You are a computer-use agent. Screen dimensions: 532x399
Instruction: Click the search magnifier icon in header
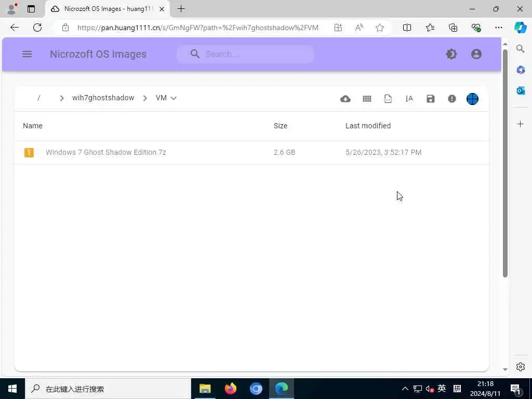[x=195, y=54]
